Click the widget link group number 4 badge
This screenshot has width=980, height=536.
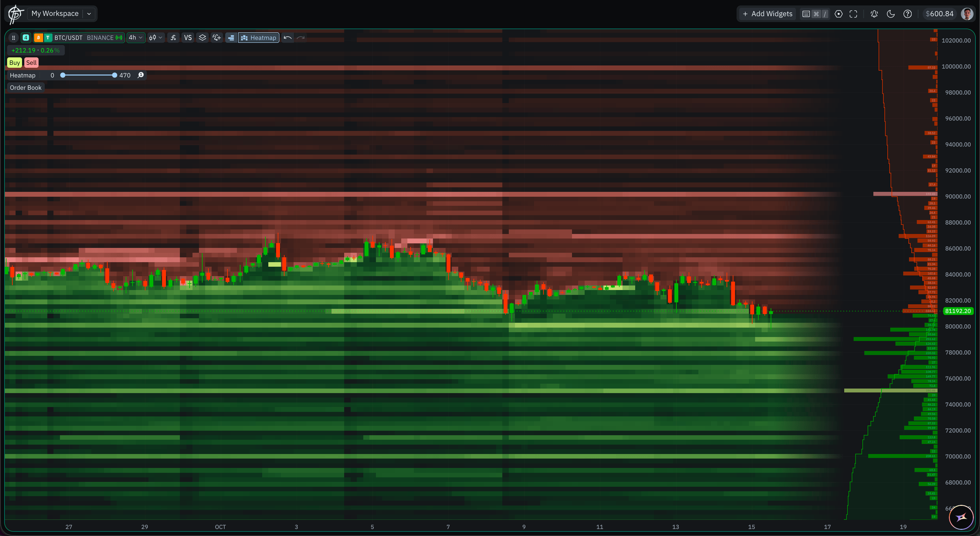26,38
